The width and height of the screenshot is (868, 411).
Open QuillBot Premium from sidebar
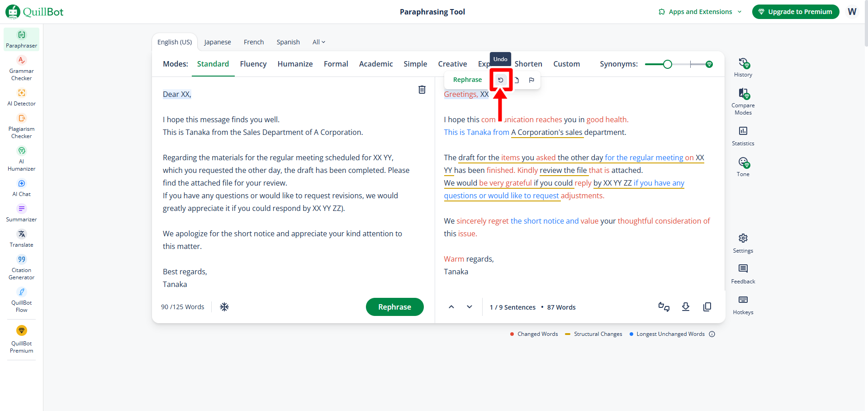21,339
